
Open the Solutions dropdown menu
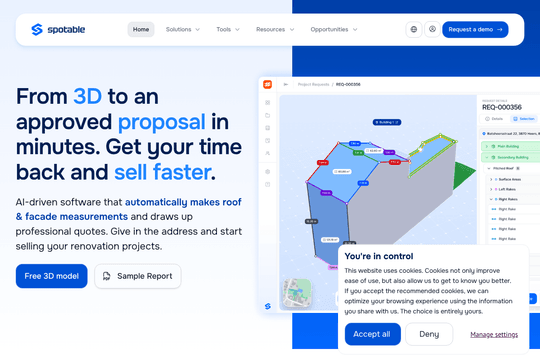tap(183, 30)
